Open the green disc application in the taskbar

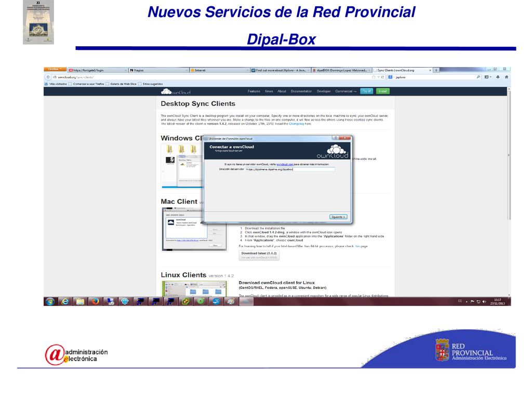tap(201, 302)
